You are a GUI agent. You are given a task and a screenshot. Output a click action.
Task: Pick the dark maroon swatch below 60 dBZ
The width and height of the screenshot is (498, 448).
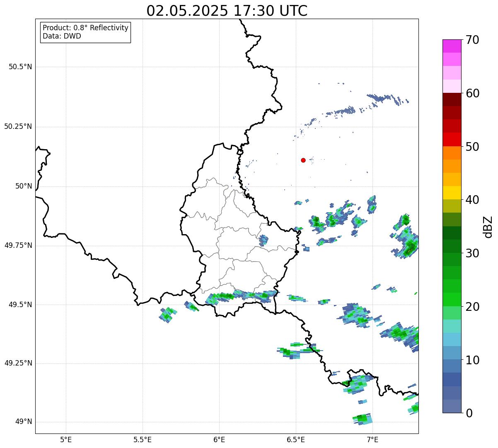click(452, 99)
